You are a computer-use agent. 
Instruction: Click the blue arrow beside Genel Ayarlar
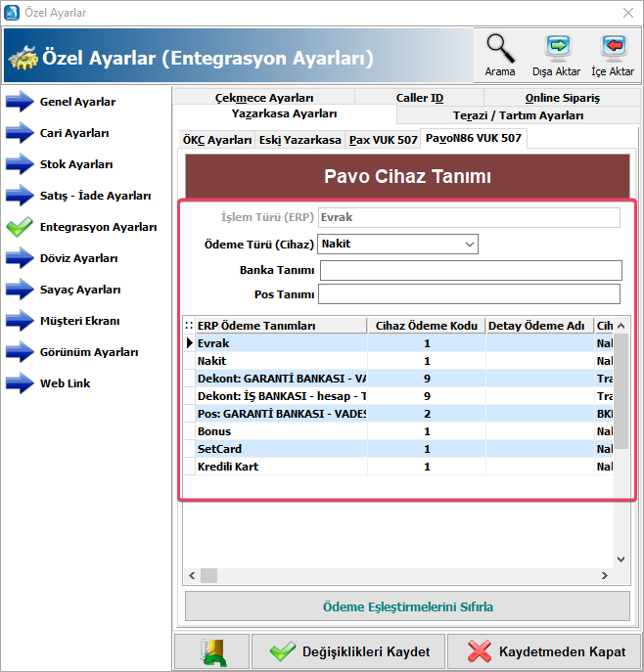(20, 102)
